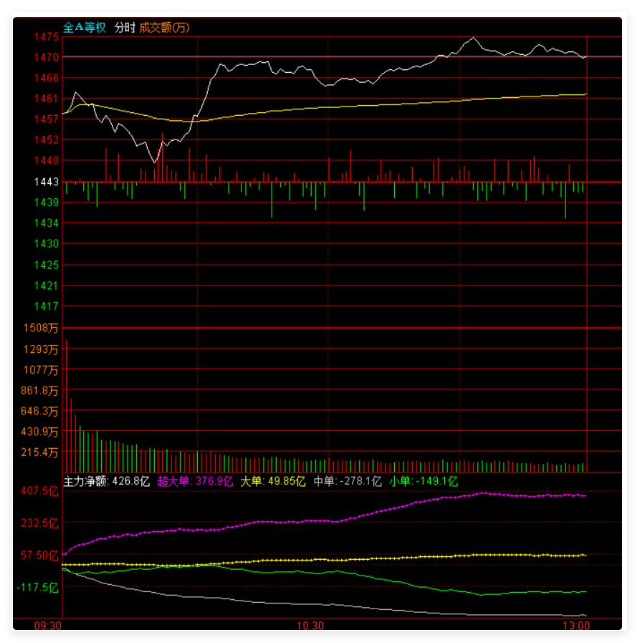639x643 pixels.
Task: Click the end of the gray mid-order line
Action: [x=584, y=615]
